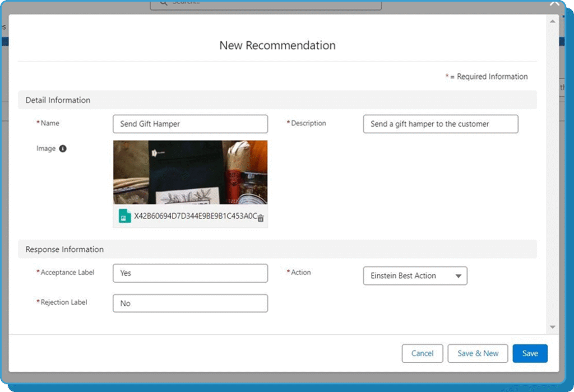Viewport: 574px width, 392px height.
Task: Click the green image file type icon
Action: (x=124, y=216)
